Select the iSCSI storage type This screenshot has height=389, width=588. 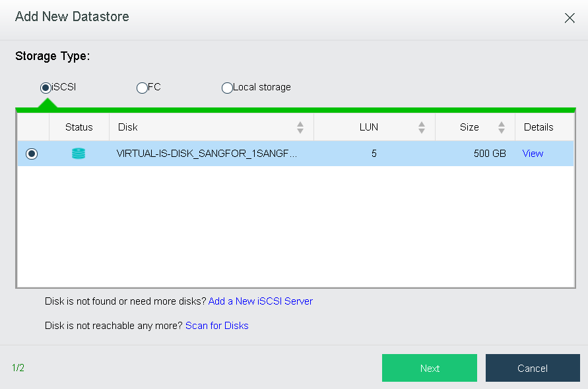coord(46,88)
